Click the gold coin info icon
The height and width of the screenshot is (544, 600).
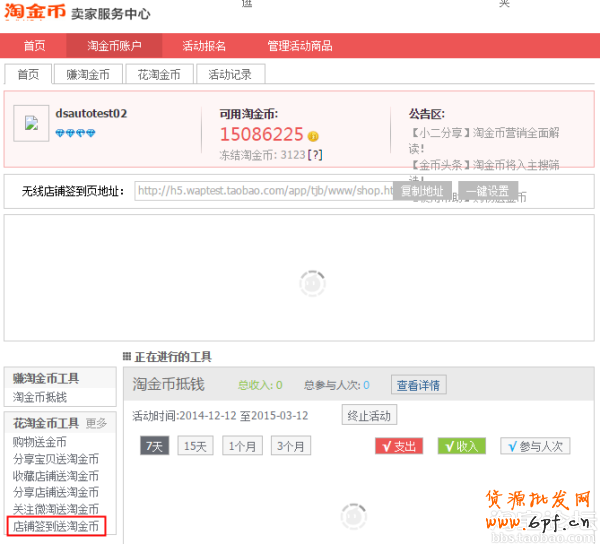click(x=313, y=136)
